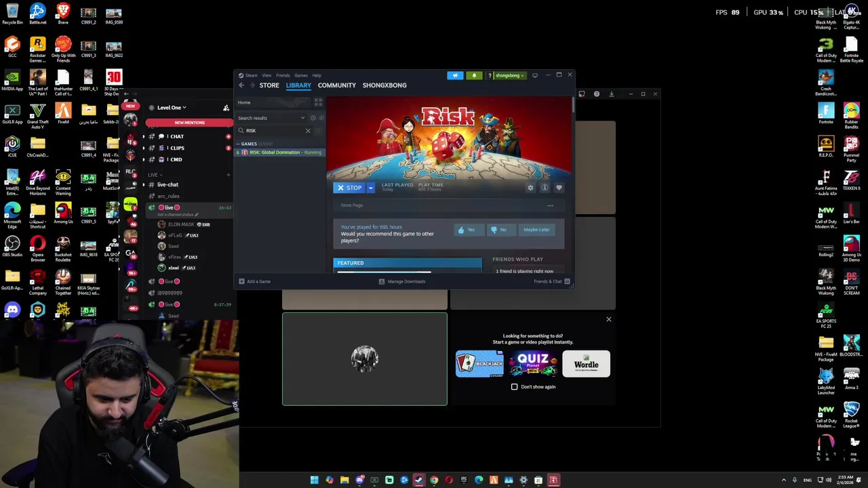The image size is (868, 488).
Task: Open the three-dots menu on Store Page row
Action: pos(550,205)
